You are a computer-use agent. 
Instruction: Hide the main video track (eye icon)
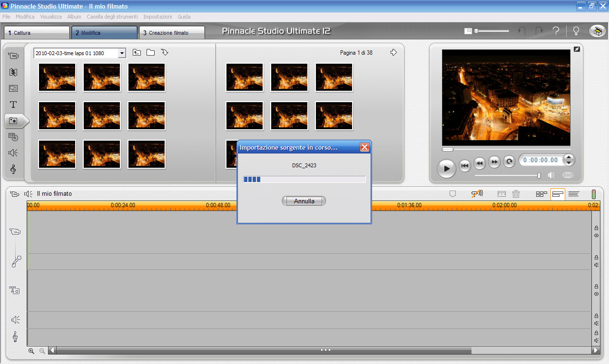click(596, 235)
